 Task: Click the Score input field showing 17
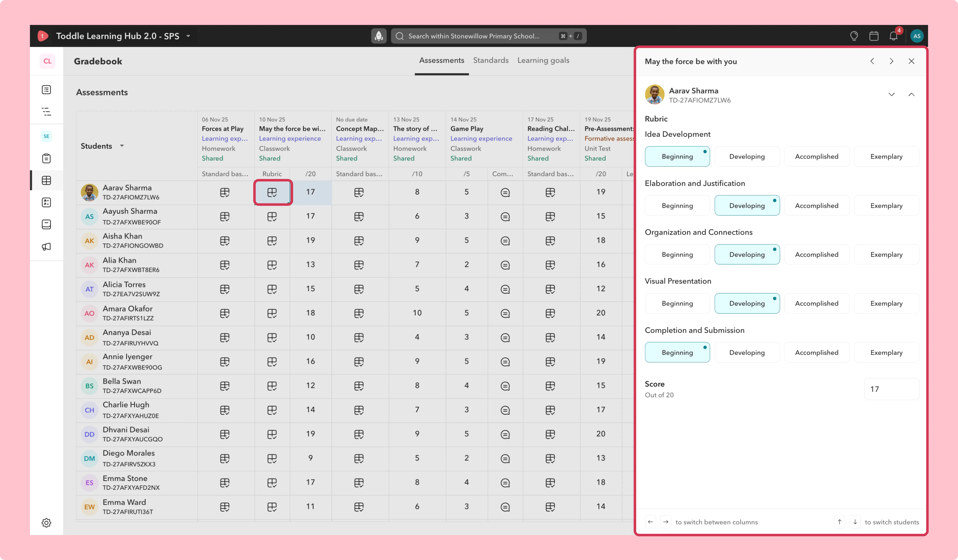891,389
